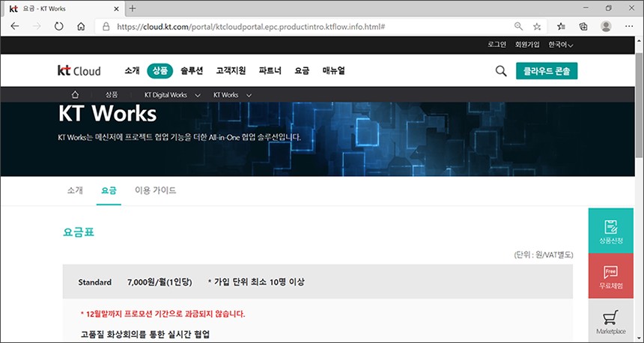
Task: Add this page to favorites star
Action: (537, 27)
